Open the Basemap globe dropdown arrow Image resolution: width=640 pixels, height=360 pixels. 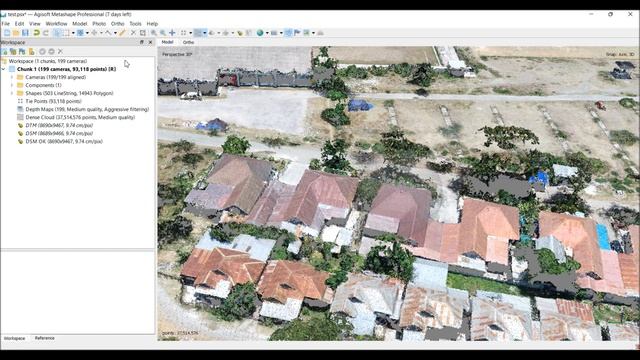[x=267, y=33]
